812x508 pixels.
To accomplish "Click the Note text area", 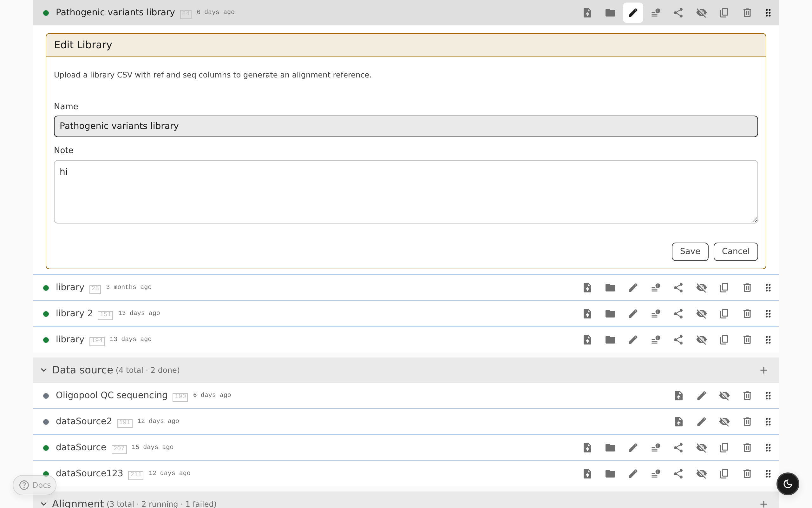I will [x=406, y=191].
